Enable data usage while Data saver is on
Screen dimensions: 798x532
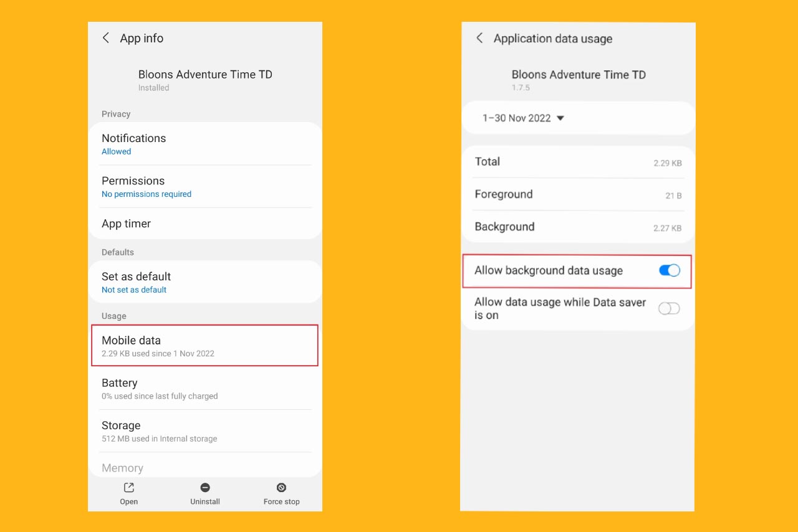[x=669, y=308]
